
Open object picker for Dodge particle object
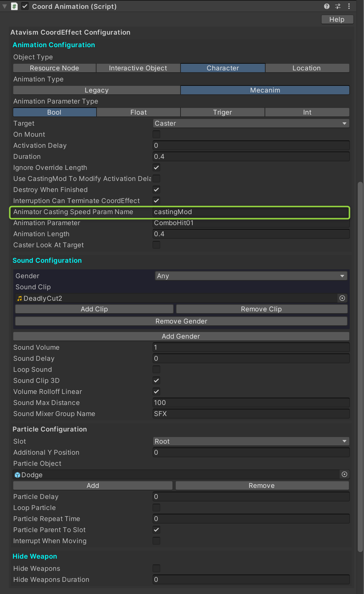coord(344,474)
